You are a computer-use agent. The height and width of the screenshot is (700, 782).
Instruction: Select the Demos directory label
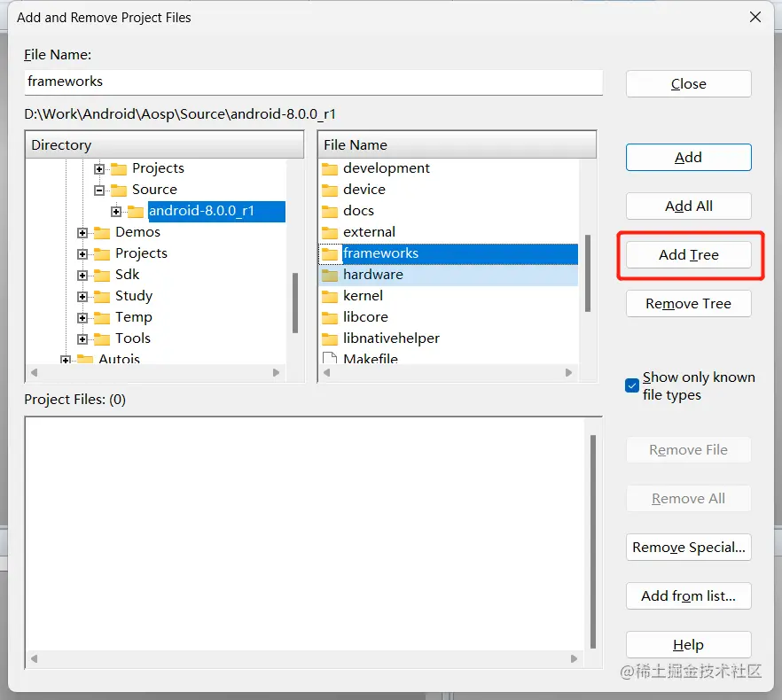coord(137,232)
